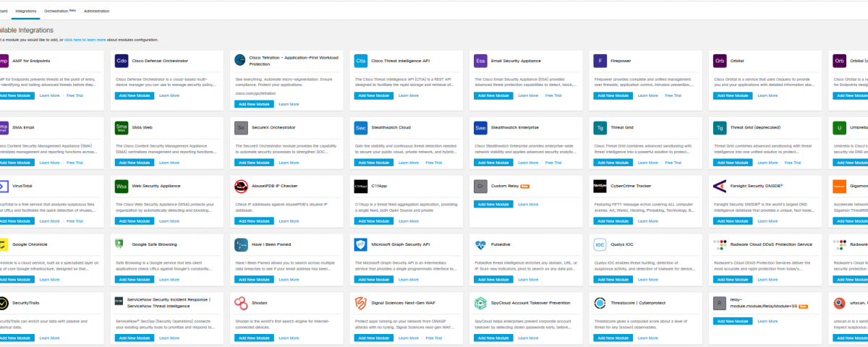Screen dimensions: 868x347
Task: Add New Module for Firepower
Action: (x=612, y=95)
